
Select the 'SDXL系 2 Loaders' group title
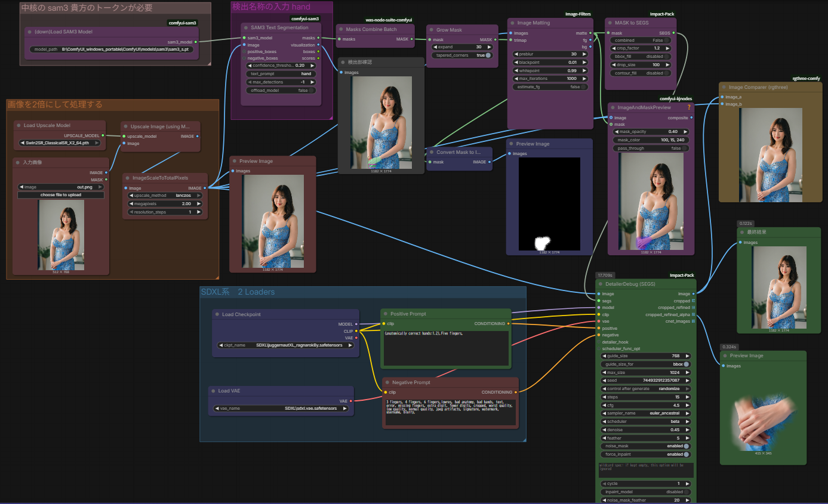coord(238,292)
